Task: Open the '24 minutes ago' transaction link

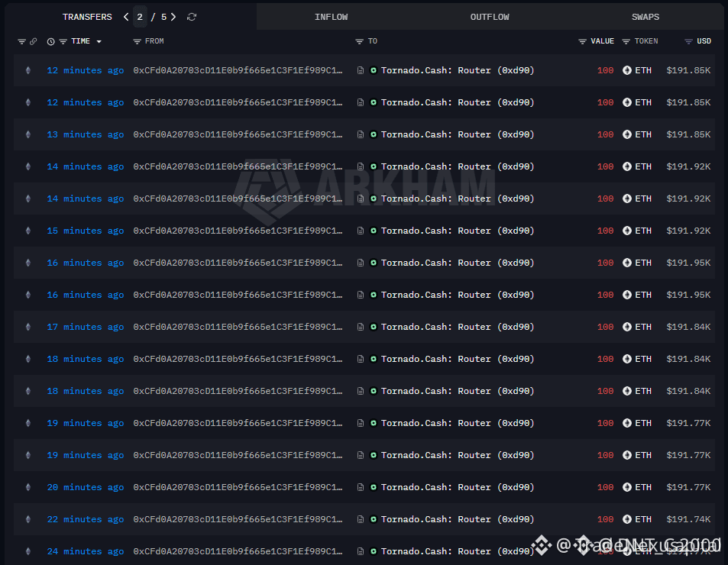Action: (86, 551)
